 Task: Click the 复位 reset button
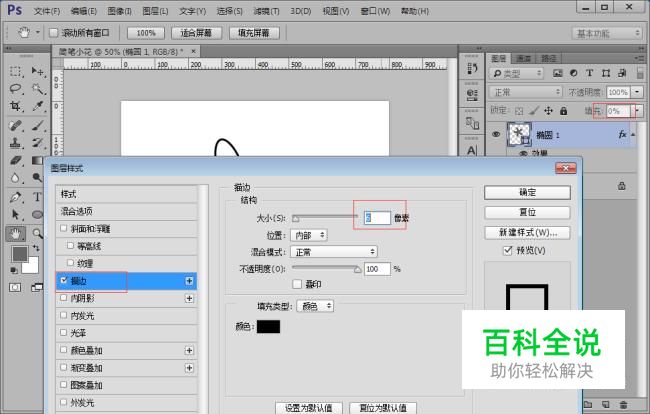[527, 213]
